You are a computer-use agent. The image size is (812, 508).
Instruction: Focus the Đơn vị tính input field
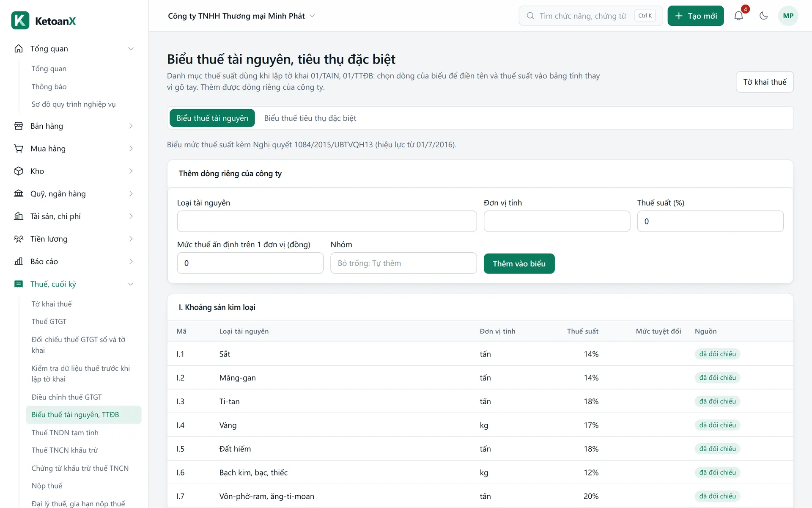pyautogui.click(x=557, y=221)
